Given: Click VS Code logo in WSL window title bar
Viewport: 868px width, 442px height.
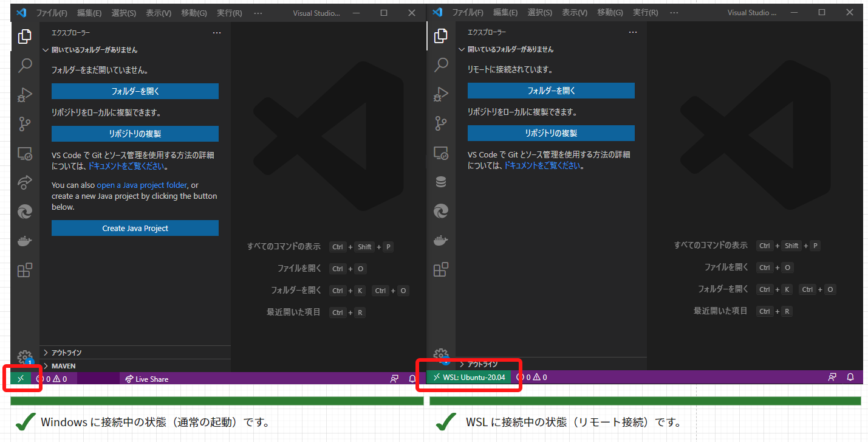Looking at the screenshot, I should [x=439, y=12].
